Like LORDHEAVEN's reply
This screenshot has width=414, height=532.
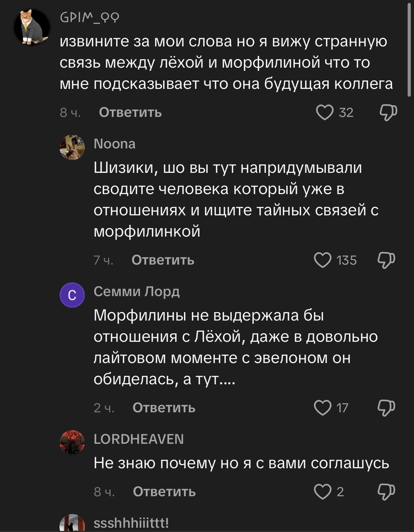coord(323,492)
